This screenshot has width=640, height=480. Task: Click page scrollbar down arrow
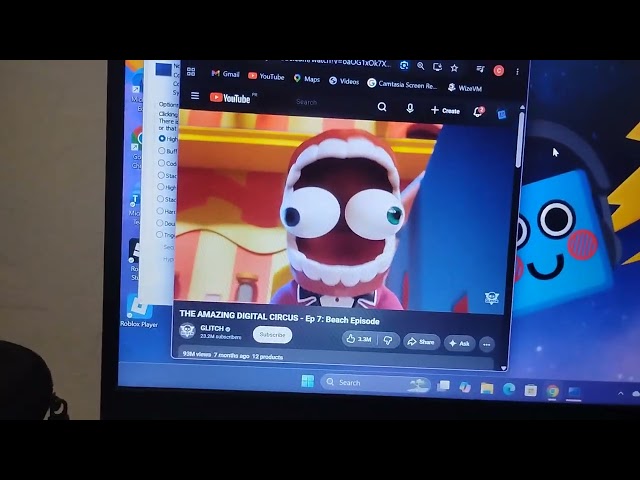504,368
